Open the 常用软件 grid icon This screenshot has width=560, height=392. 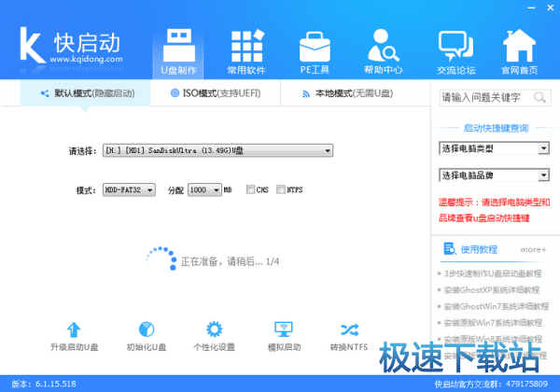246,47
